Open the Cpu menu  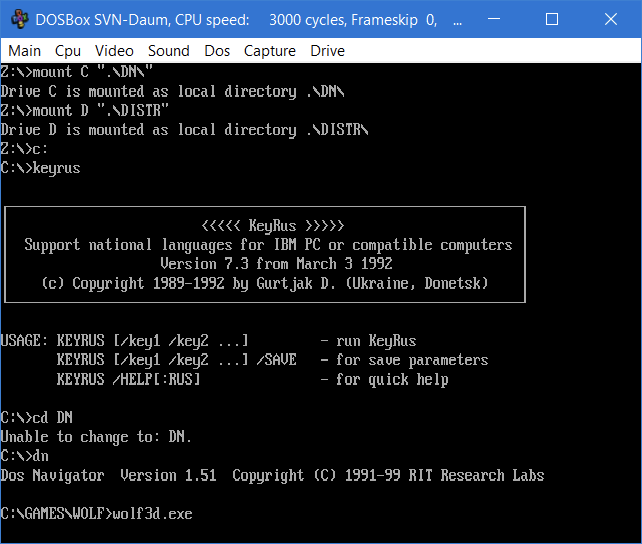pos(68,51)
